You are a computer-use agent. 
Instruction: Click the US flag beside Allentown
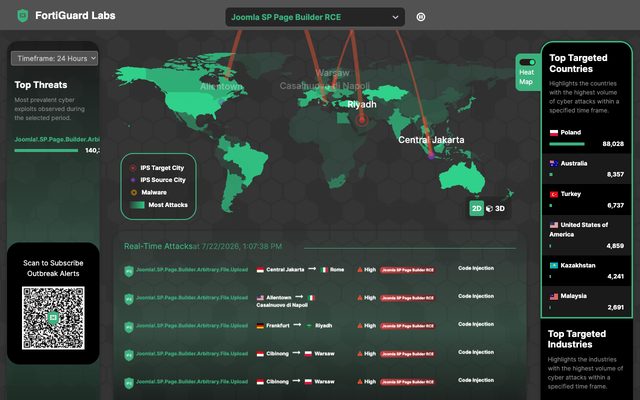260,298
